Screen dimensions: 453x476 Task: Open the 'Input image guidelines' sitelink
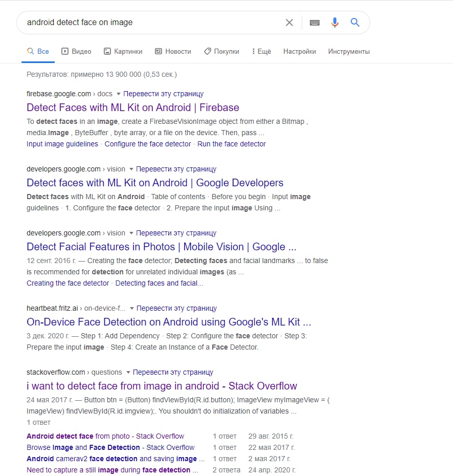pos(62,144)
